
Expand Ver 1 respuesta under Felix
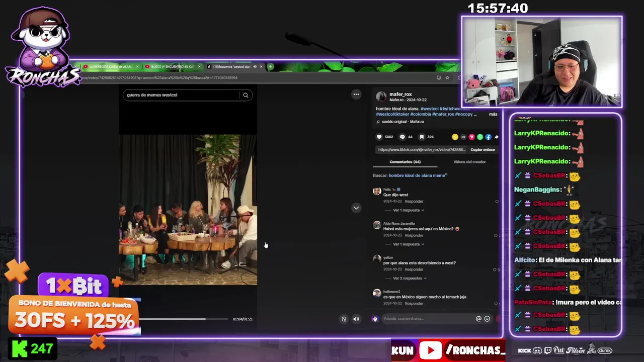point(409,210)
